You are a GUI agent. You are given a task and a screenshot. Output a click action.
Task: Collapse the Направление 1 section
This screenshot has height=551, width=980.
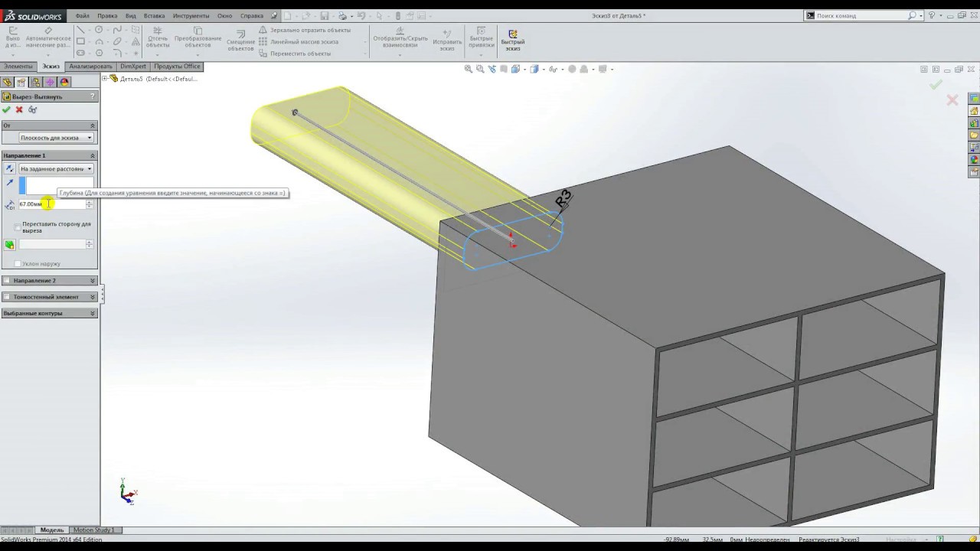point(93,155)
